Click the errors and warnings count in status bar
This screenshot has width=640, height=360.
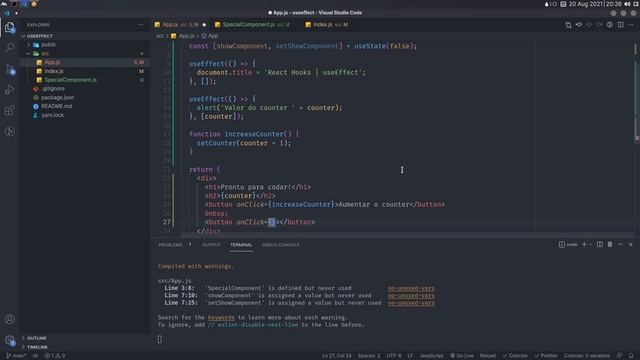click(x=55, y=356)
